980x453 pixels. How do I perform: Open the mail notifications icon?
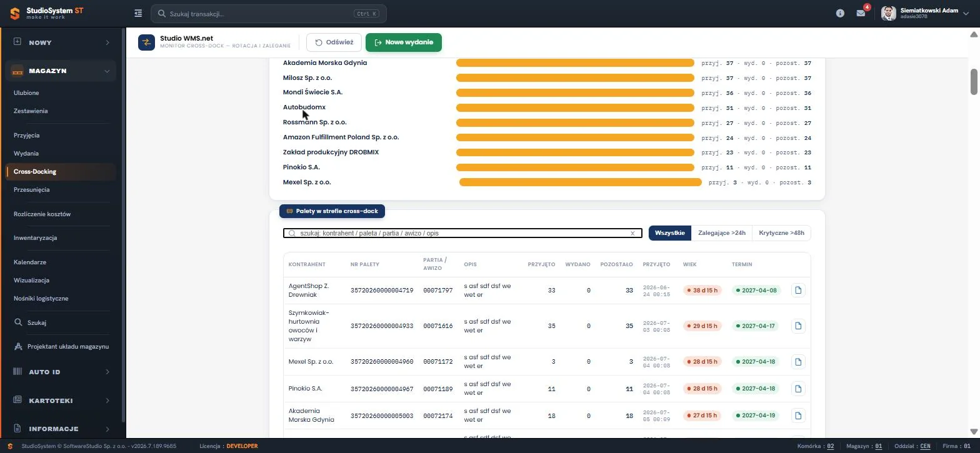pyautogui.click(x=861, y=13)
